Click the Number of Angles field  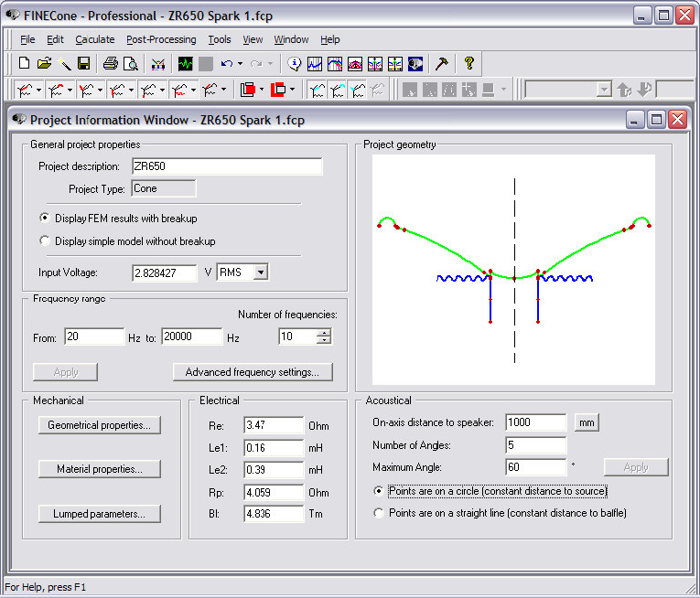[535, 445]
